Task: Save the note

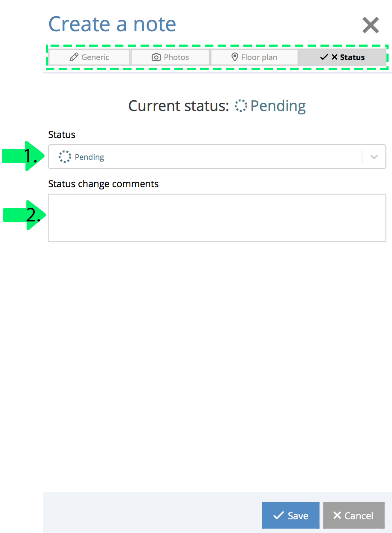Action: pyautogui.click(x=290, y=515)
